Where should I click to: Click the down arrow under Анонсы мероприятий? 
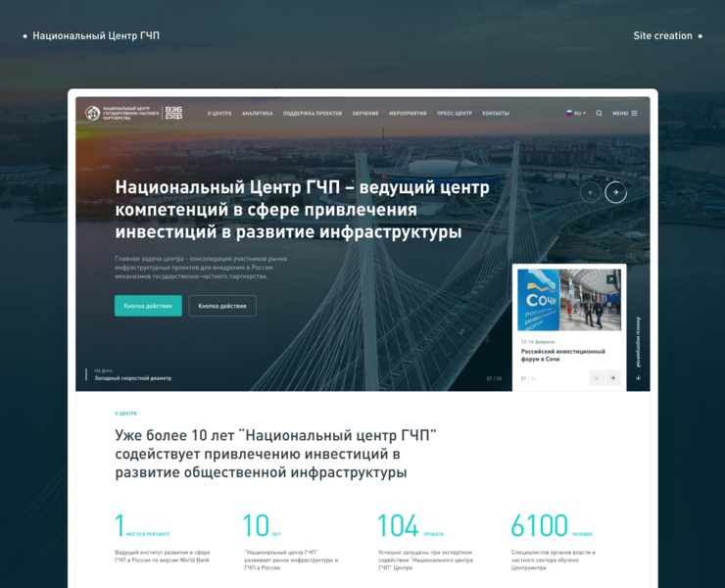click(x=638, y=378)
